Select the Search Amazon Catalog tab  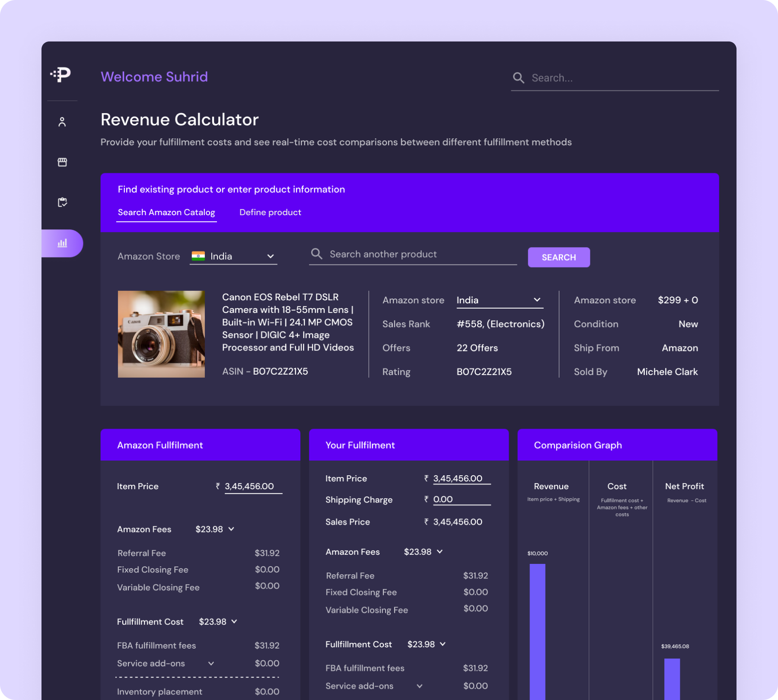(166, 212)
